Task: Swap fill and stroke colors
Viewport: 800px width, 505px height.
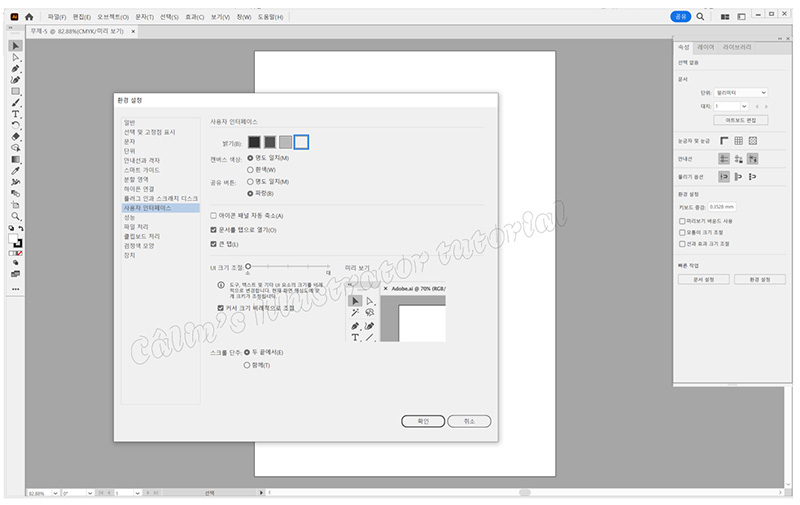Action: coord(21,229)
